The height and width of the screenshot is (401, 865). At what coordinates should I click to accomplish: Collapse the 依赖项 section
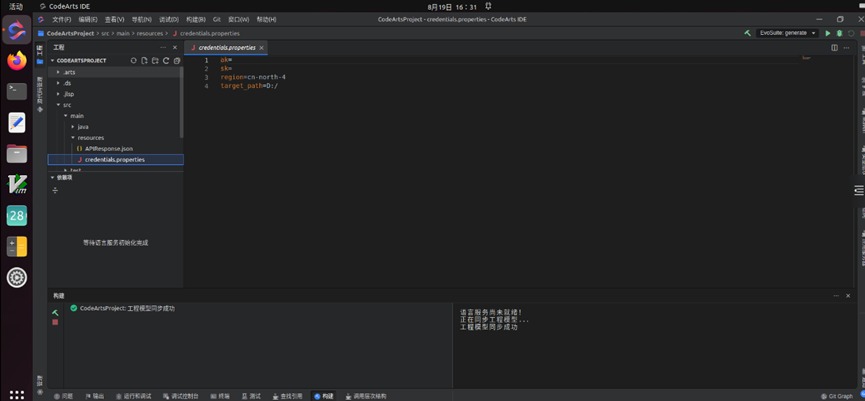[53, 178]
